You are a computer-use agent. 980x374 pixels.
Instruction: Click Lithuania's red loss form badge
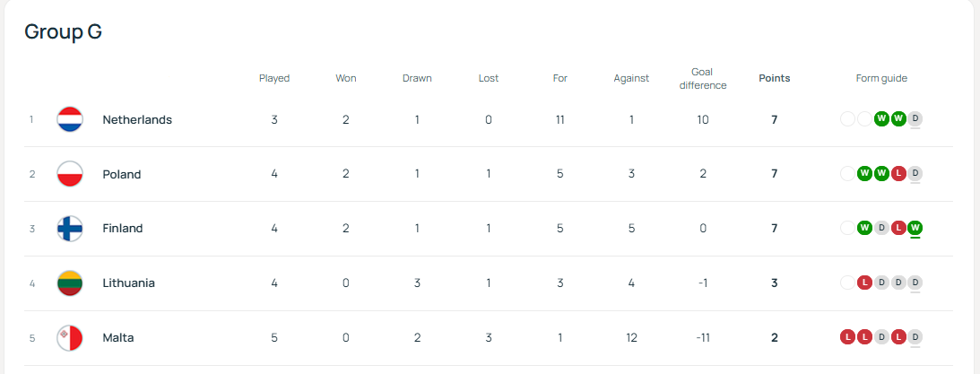pos(865,283)
